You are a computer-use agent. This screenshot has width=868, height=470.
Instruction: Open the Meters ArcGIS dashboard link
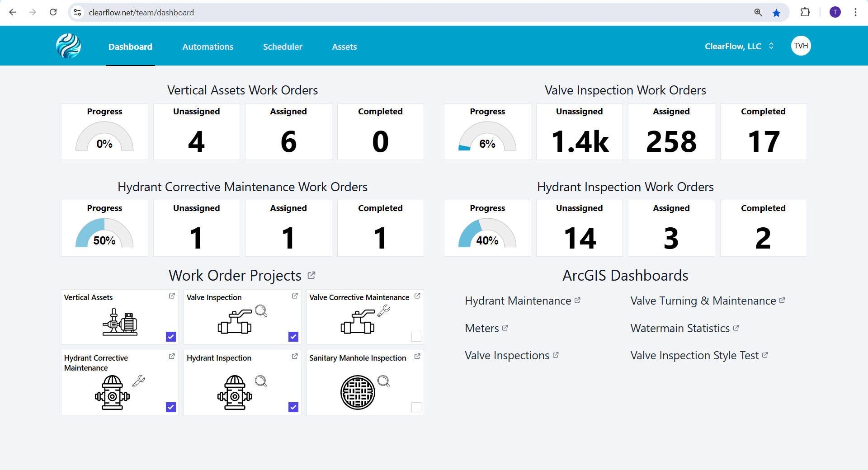[486, 329]
